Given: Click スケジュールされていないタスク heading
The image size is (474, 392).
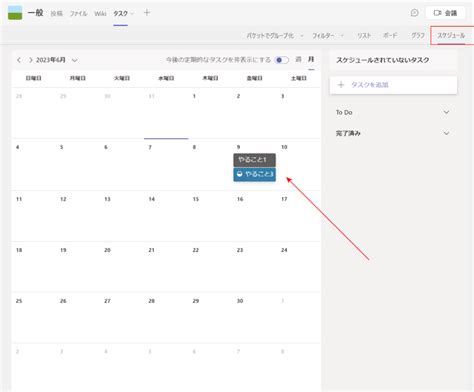Looking at the screenshot, I should click(x=383, y=60).
